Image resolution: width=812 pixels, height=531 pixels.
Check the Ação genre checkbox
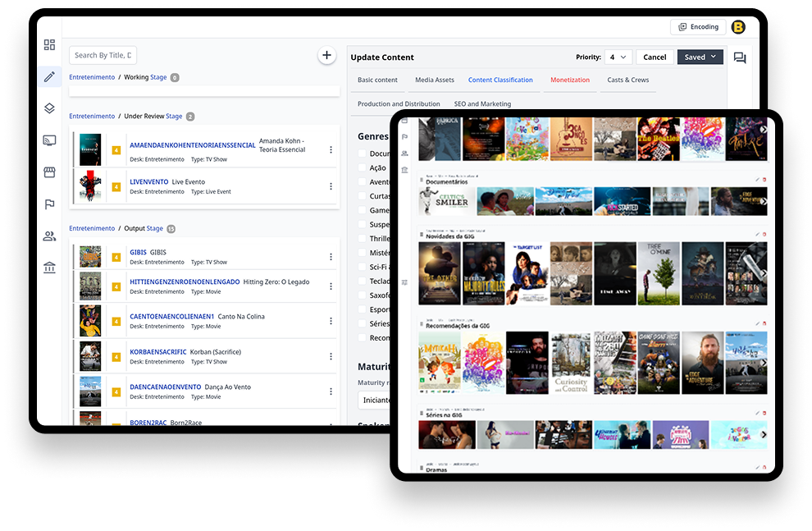click(x=362, y=166)
